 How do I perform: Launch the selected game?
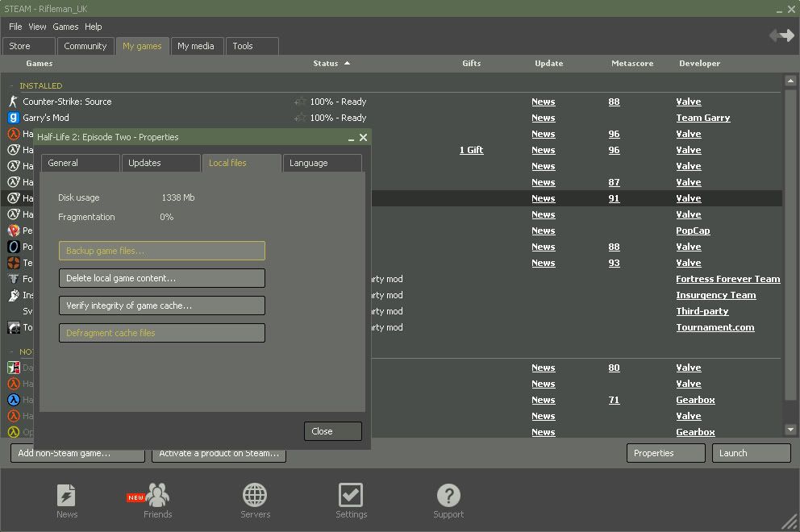(x=752, y=453)
